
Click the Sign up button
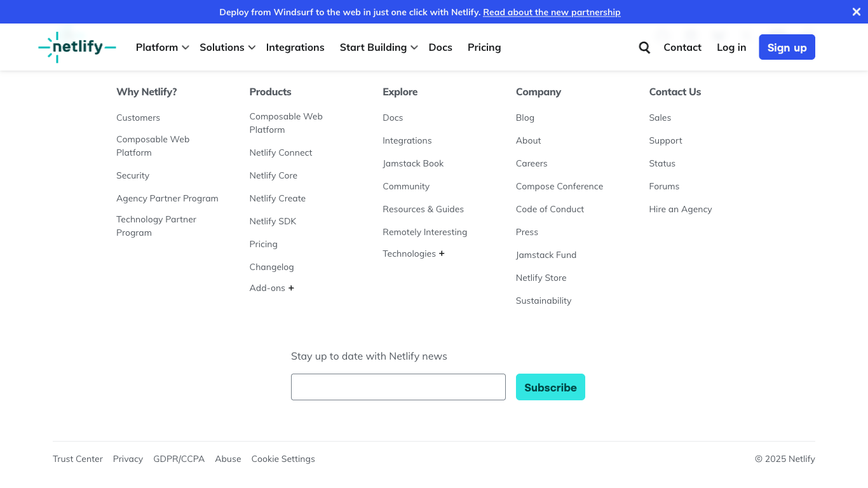[x=787, y=47]
